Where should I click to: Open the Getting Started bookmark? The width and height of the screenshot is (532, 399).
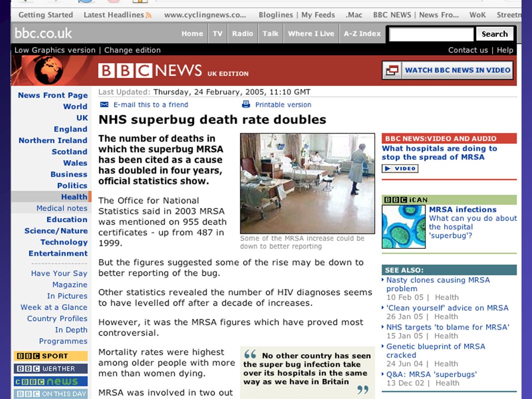click(x=46, y=15)
